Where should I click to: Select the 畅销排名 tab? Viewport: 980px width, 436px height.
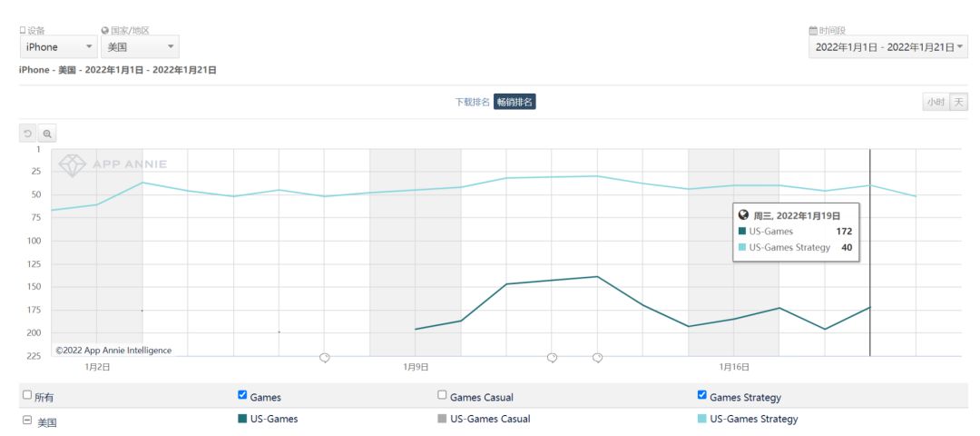tap(514, 103)
